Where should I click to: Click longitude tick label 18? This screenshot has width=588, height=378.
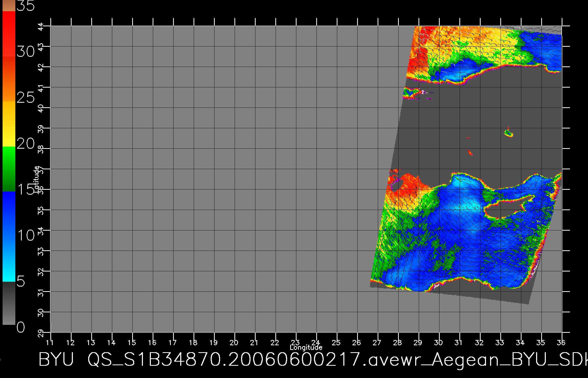pyautogui.click(x=193, y=342)
